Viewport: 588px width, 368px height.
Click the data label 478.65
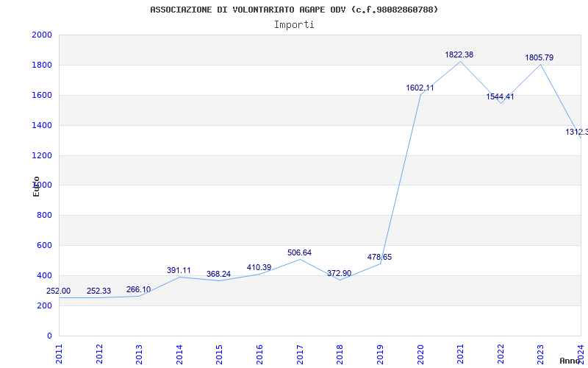[379, 257]
